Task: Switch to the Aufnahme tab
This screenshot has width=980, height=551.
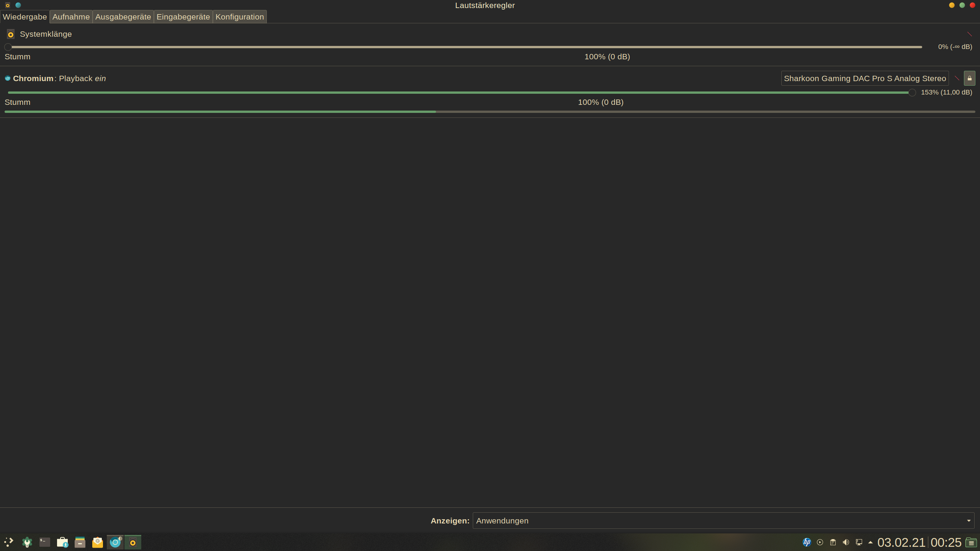Action: (71, 17)
